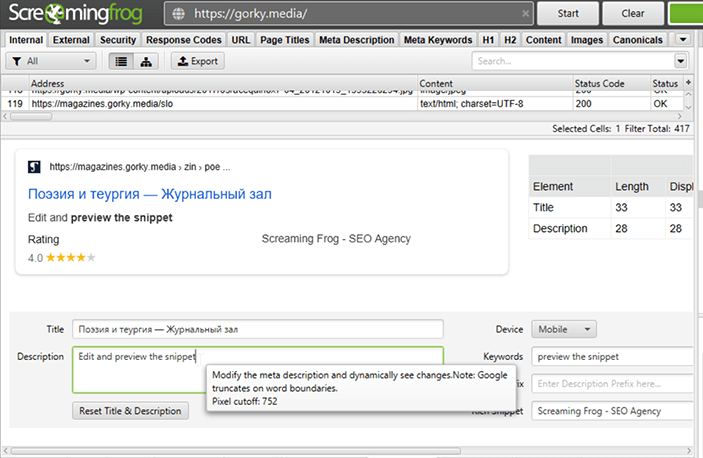Click the bottom panel's horizontal scrollbar thumb
Screen dimensions: 703x458
pos(235,451)
